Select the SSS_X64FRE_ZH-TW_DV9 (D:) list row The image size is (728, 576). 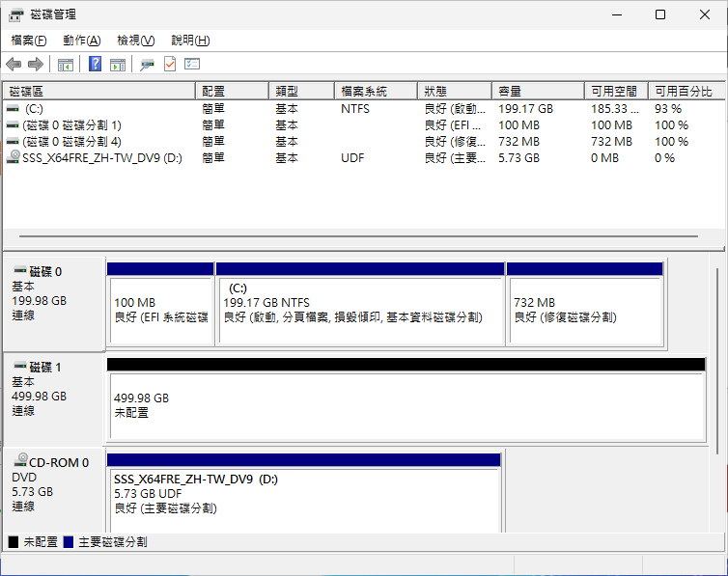point(364,158)
